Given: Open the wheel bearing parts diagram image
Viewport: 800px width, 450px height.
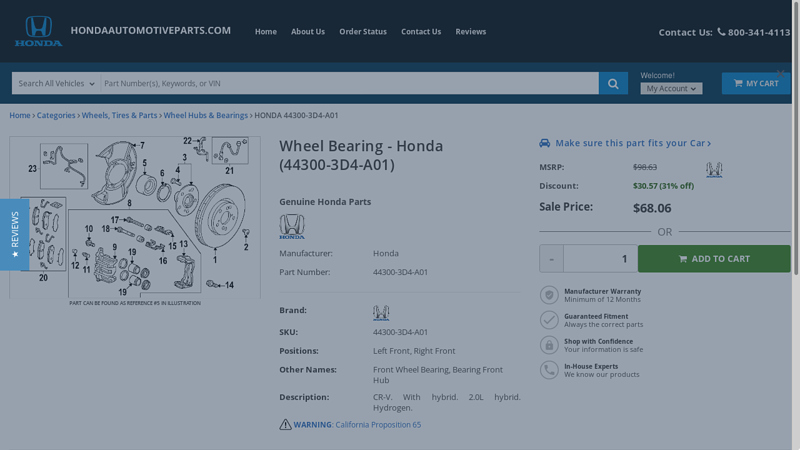Looking at the screenshot, I should (x=135, y=217).
